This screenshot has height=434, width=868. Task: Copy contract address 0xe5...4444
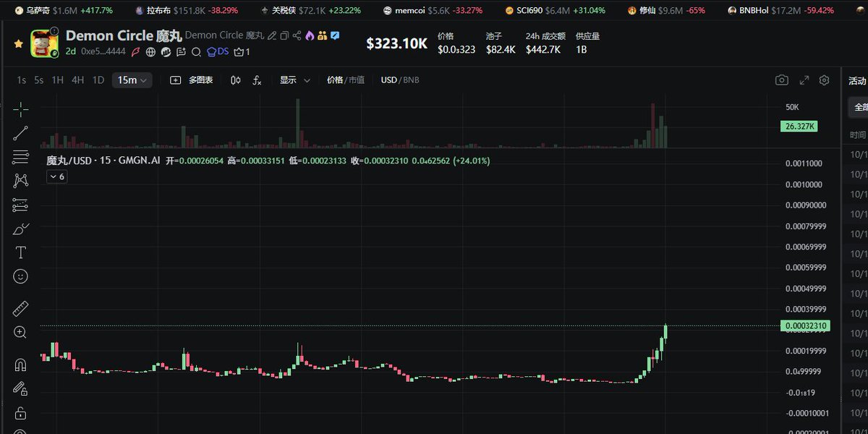pyautogui.click(x=103, y=51)
